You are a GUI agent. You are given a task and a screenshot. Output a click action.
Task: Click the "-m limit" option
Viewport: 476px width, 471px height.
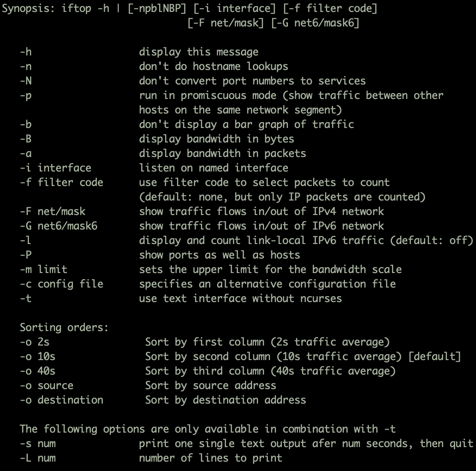pos(44,269)
